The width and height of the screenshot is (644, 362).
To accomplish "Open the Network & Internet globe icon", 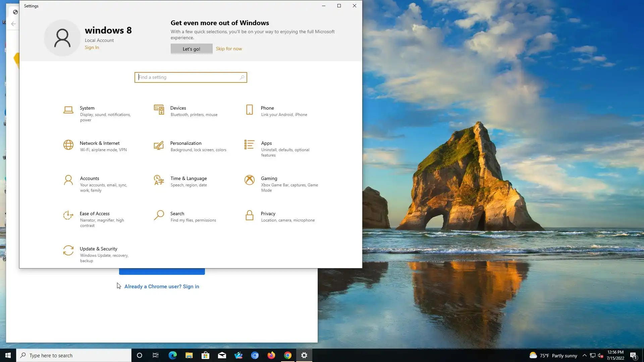I will [x=68, y=145].
